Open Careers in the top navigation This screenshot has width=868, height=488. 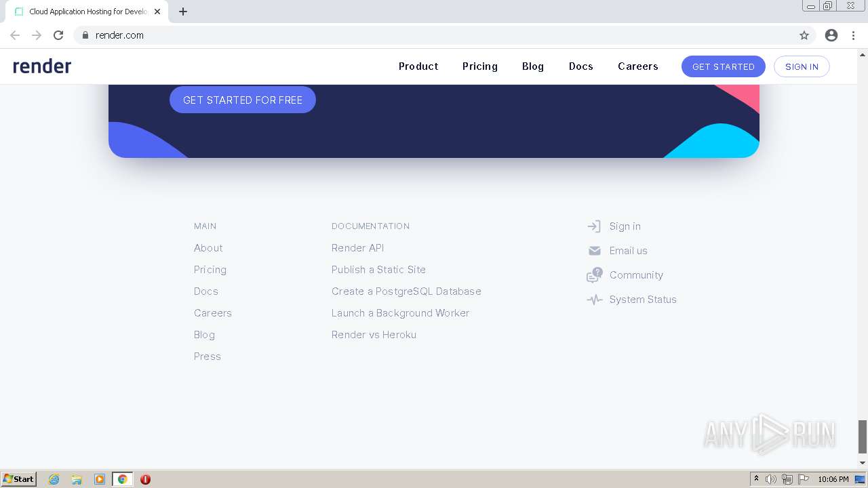638,66
